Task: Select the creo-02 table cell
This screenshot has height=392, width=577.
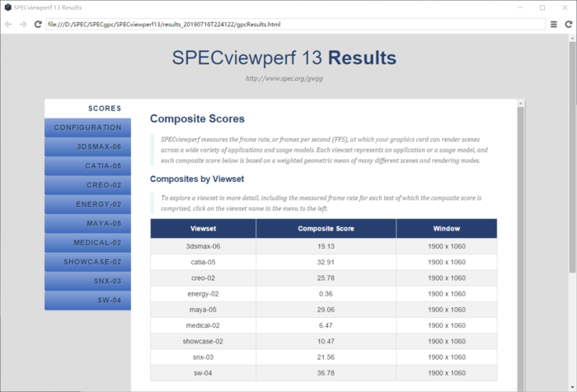Action: 203,278
